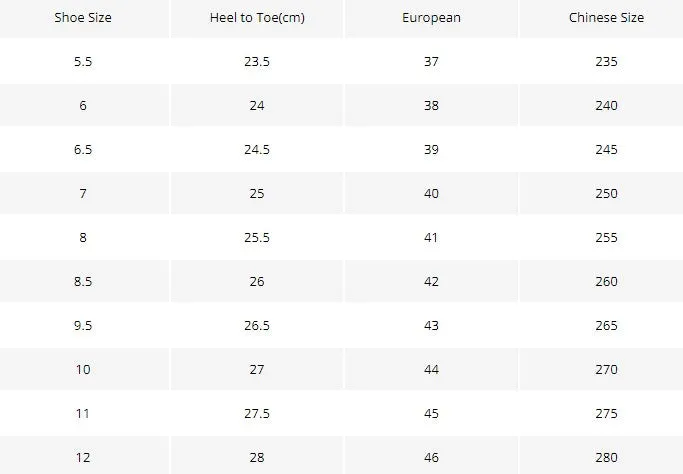
Task: Select shoe size 6.5 cell
Action: [x=83, y=149]
